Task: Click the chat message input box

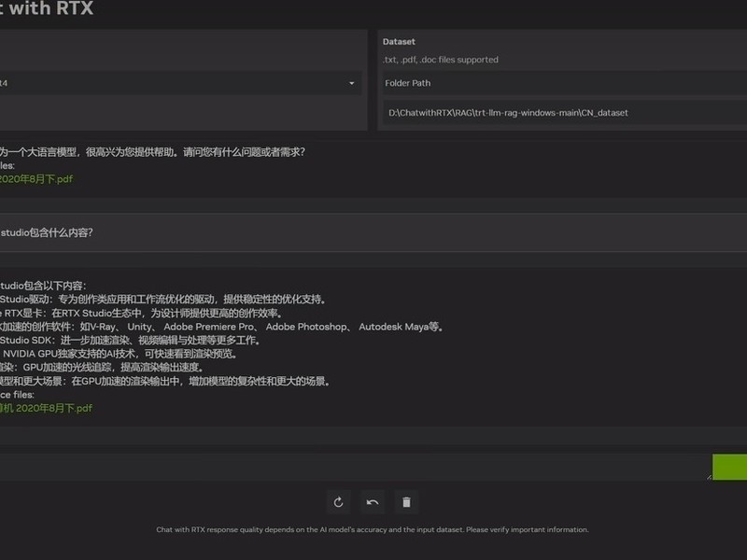Action: point(355,467)
